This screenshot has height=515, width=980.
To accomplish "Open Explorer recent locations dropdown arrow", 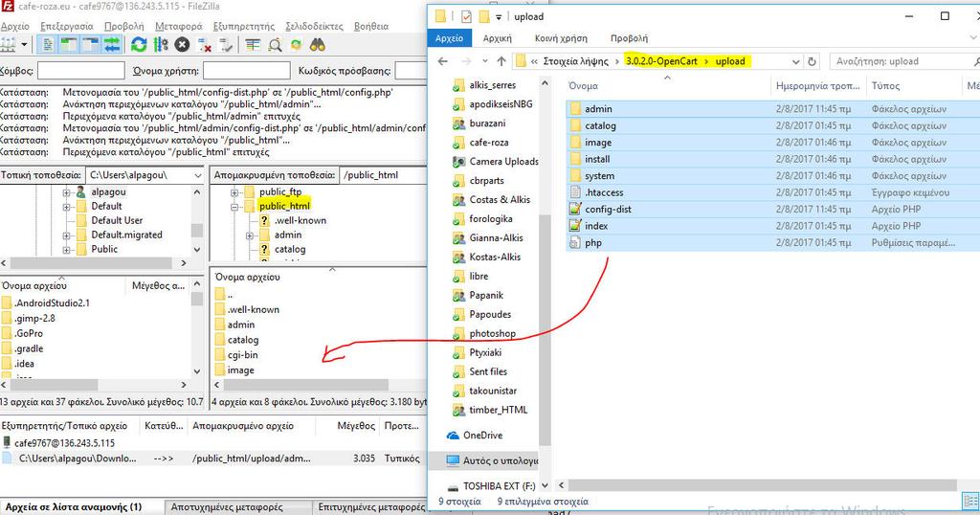I will (x=485, y=61).
